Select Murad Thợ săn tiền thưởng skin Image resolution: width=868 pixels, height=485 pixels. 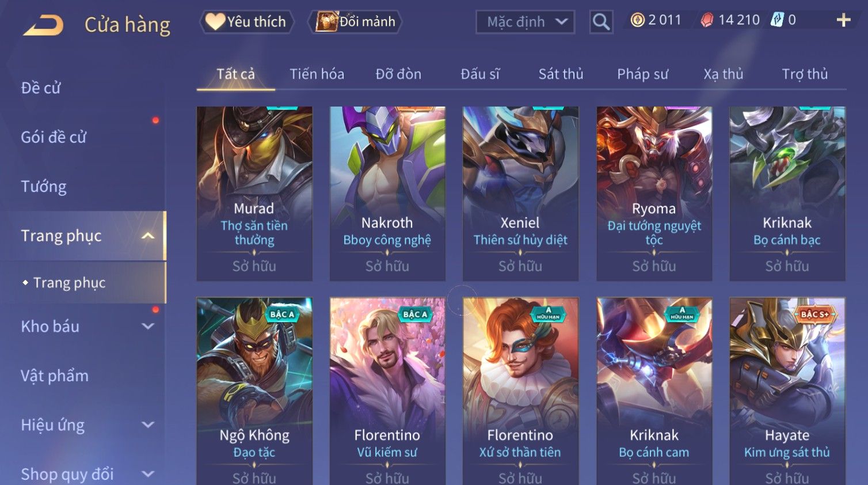click(254, 194)
